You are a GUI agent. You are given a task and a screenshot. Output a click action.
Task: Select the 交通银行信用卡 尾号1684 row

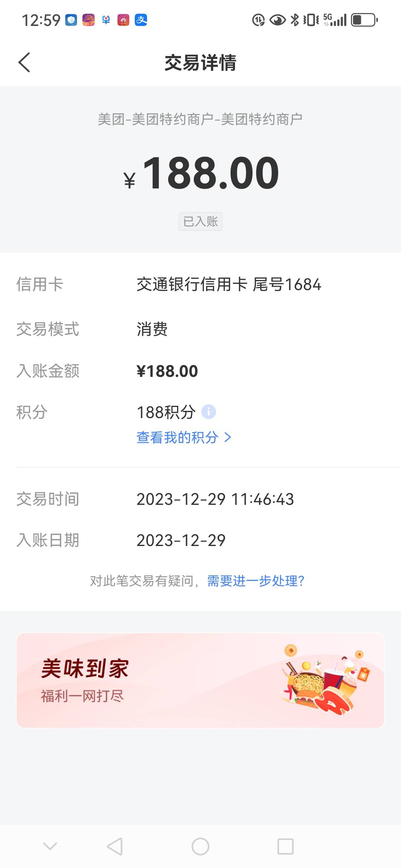pos(200,285)
